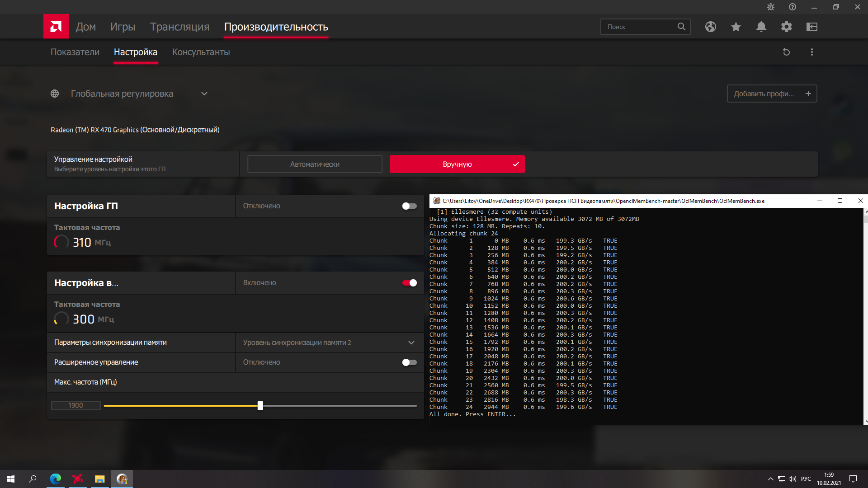Click the max frequency slider handle

[260, 406]
